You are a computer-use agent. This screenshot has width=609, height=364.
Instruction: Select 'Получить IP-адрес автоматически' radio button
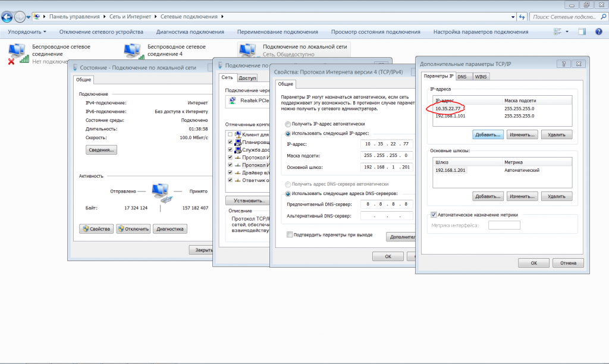click(x=289, y=124)
